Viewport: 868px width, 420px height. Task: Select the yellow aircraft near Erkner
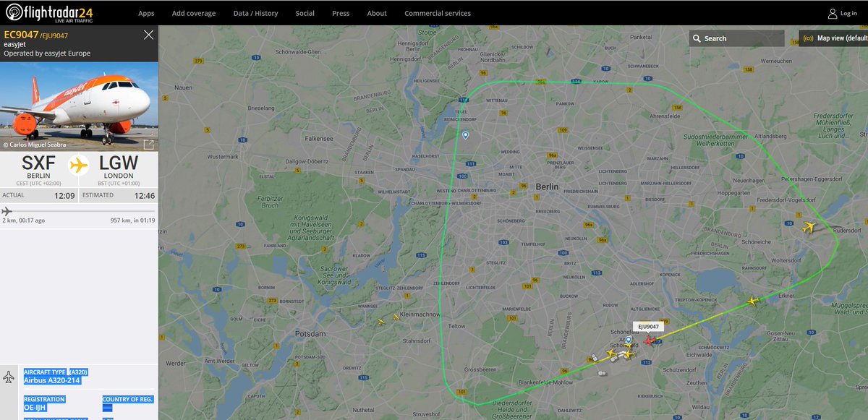point(753,300)
